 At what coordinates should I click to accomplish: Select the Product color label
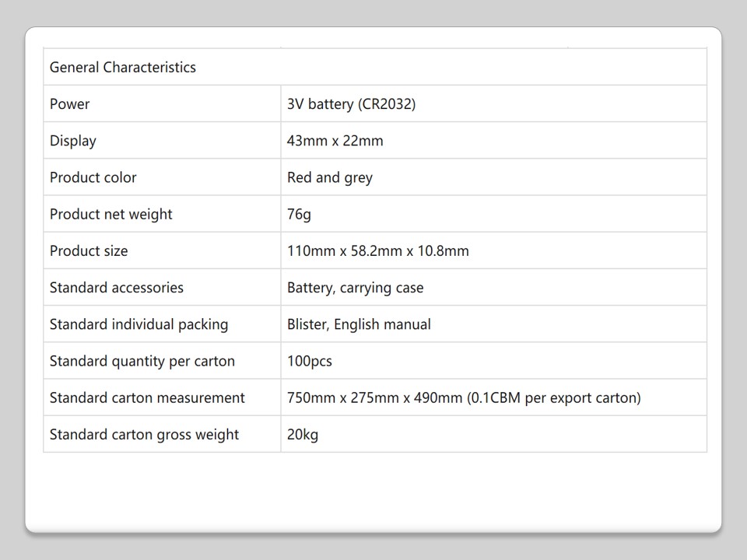pyautogui.click(x=93, y=177)
